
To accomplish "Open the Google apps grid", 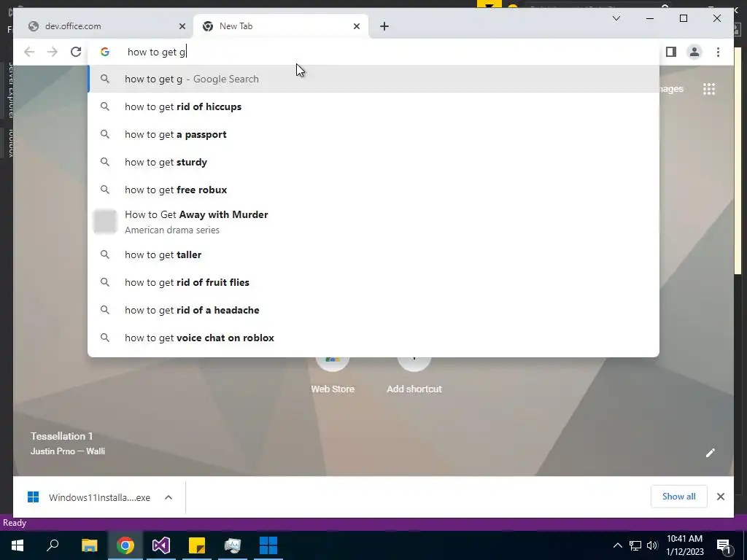I will pos(709,89).
